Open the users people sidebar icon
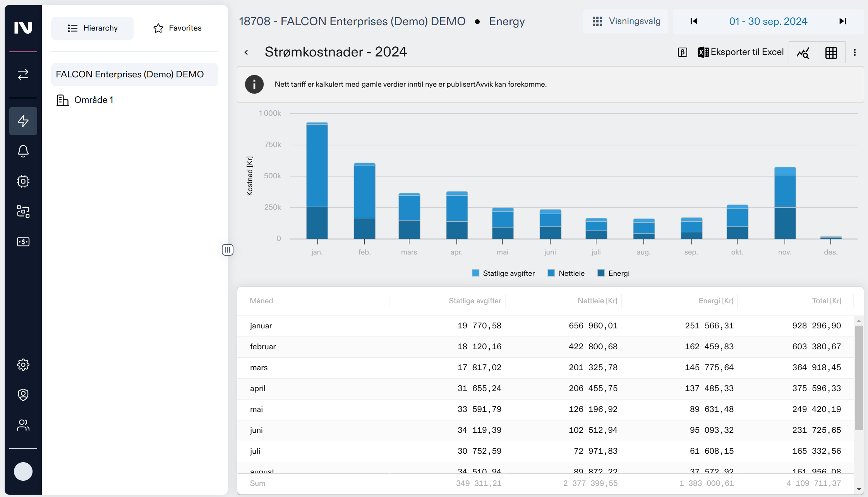 click(x=23, y=425)
